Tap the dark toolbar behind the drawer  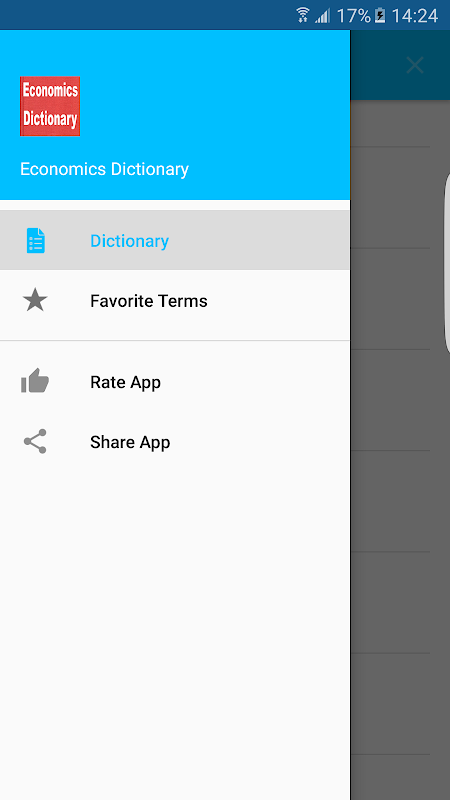point(378,65)
